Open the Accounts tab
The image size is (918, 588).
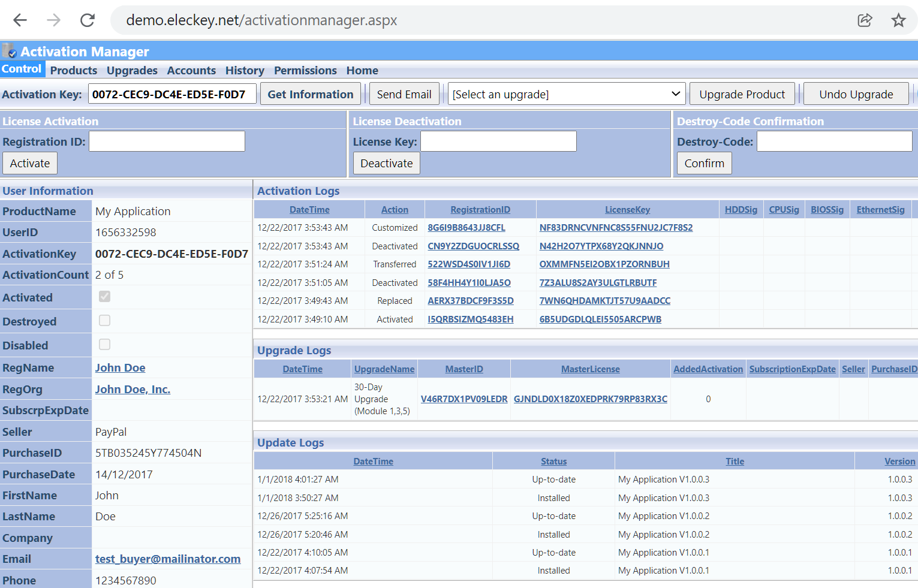coord(191,70)
